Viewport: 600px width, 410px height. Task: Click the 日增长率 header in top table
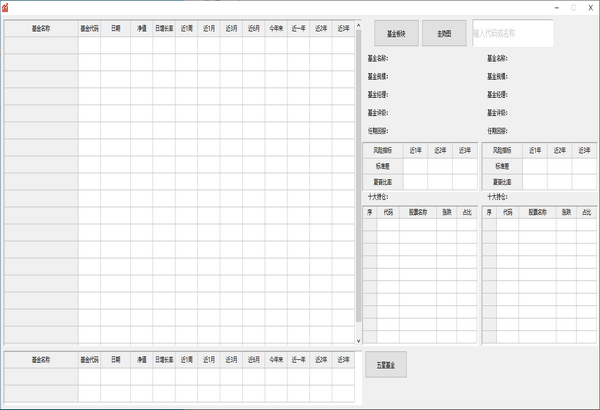tap(164, 29)
